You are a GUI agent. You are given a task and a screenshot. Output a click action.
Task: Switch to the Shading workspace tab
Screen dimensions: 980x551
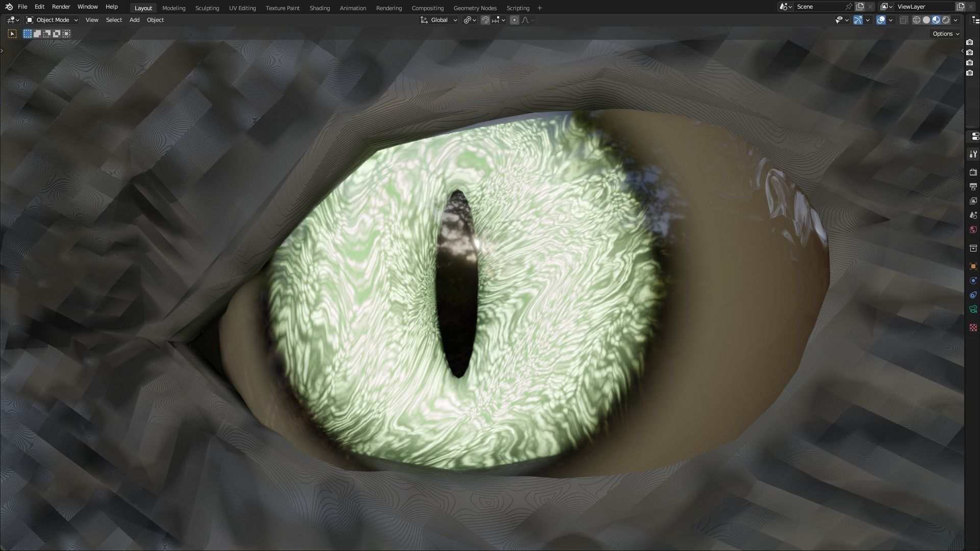pos(320,8)
